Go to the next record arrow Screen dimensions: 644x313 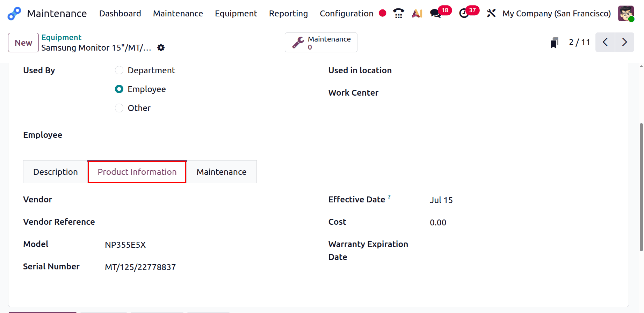point(625,42)
